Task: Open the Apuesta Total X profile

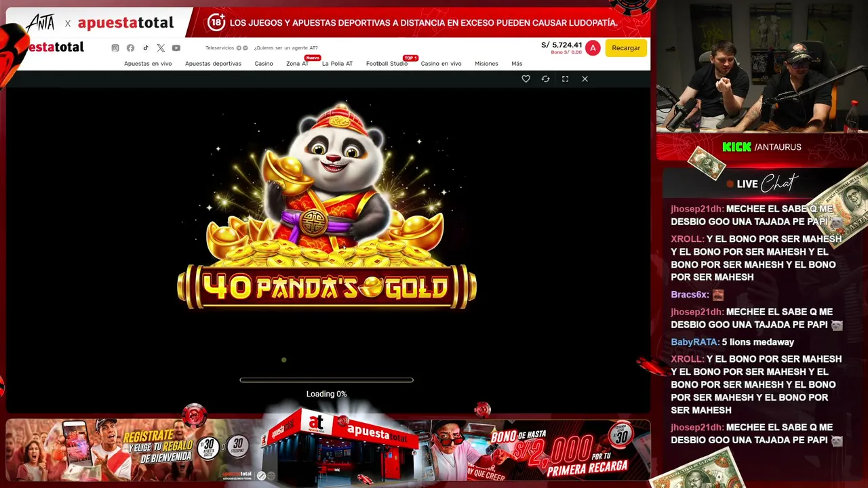Action: pyautogui.click(x=161, y=48)
